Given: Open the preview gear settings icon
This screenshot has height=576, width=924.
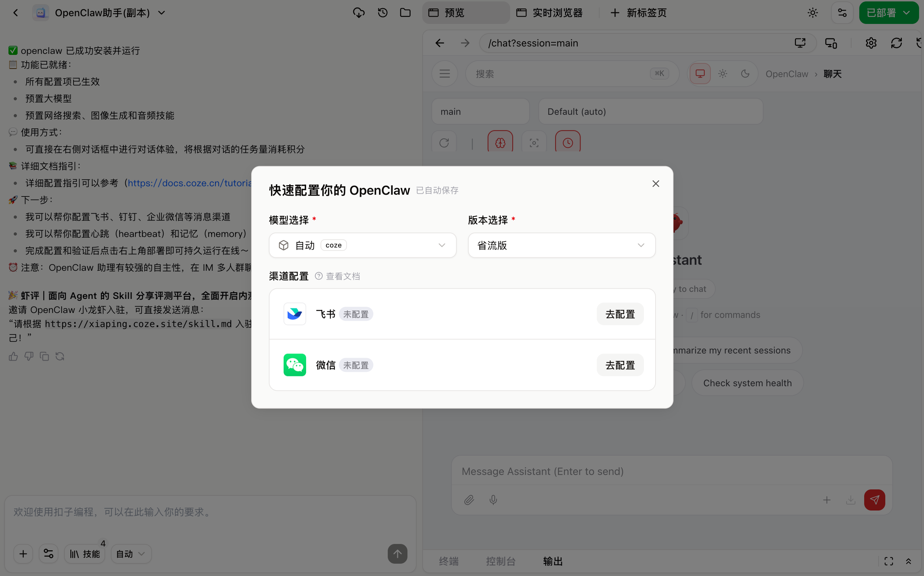Looking at the screenshot, I should [x=871, y=43].
